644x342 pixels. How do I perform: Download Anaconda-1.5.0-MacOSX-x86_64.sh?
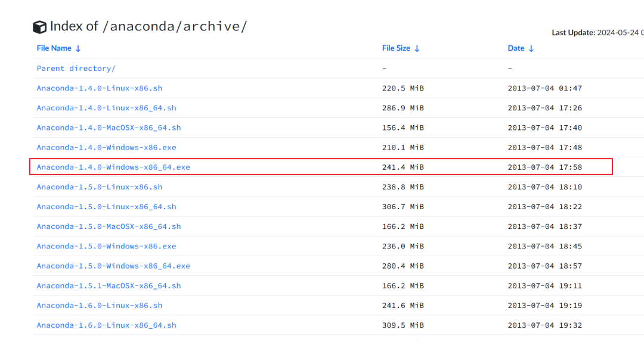tap(109, 226)
